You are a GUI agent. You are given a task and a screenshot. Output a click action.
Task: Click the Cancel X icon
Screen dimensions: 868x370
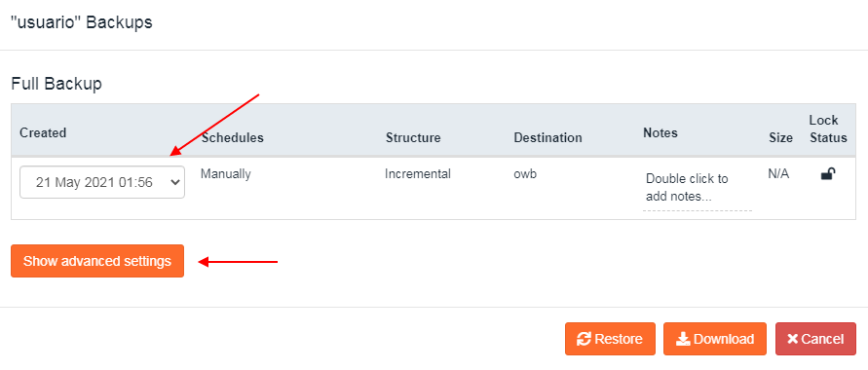(x=792, y=339)
